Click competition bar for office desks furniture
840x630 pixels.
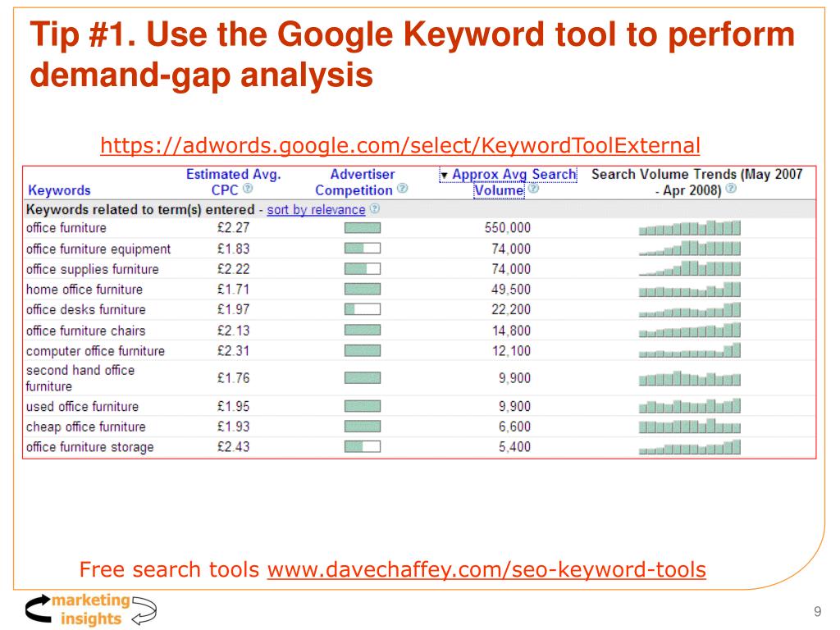coord(363,309)
